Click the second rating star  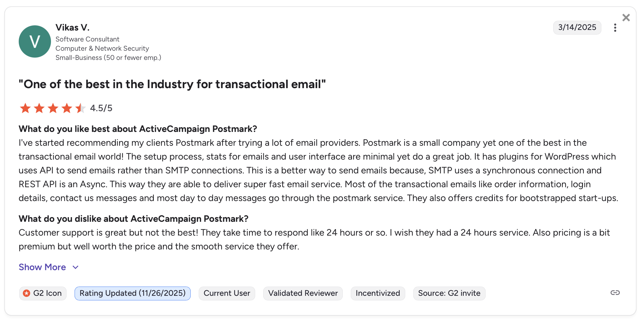[39, 108]
